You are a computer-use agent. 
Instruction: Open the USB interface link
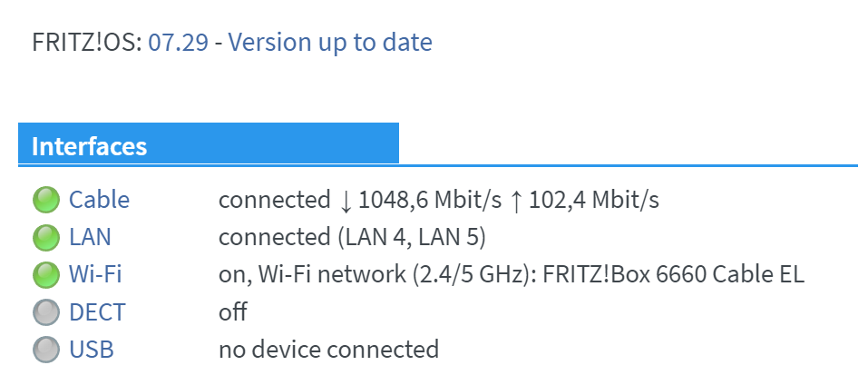pyautogui.click(x=92, y=350)
